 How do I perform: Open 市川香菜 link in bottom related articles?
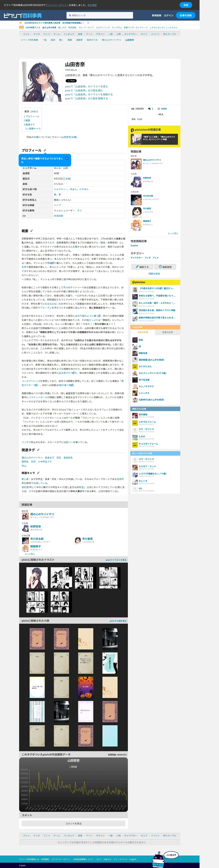coord(87,539)
